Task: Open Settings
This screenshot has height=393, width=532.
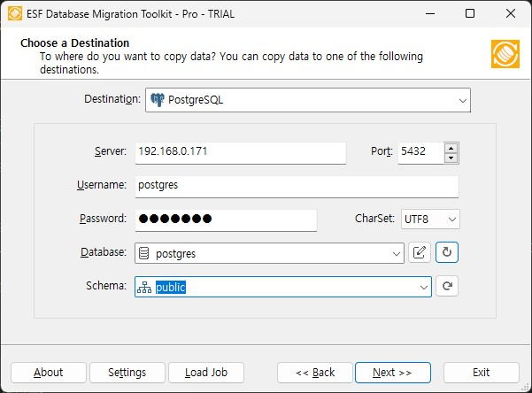Action: (127, 373)
